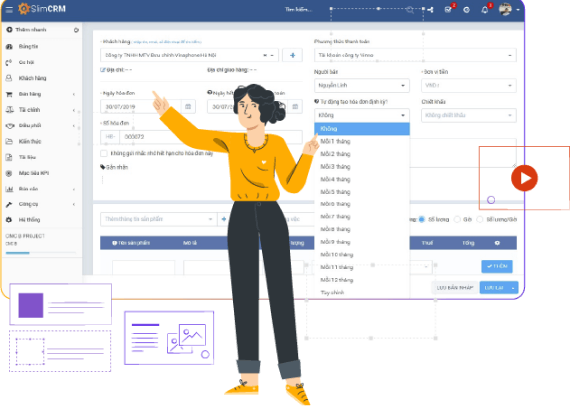Image resolution: width=570 pixels, height=406 pixels.
Task: Select the Số lượng radio option
Action: pos(422,219)
